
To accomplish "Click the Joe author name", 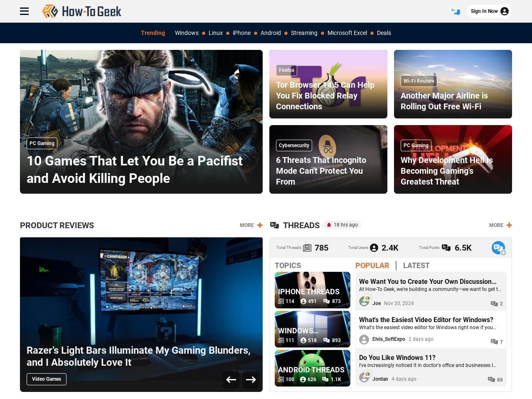I will (377, 303).
